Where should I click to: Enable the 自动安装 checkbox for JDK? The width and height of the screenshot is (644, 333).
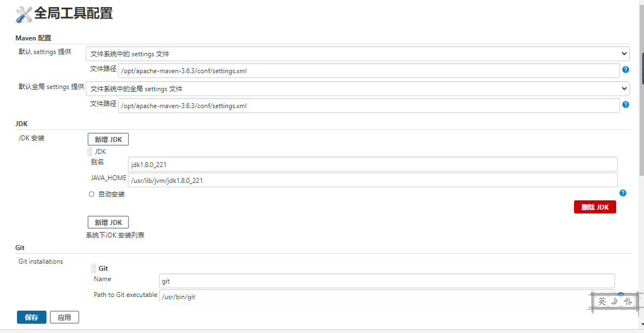tap(92, 194)
